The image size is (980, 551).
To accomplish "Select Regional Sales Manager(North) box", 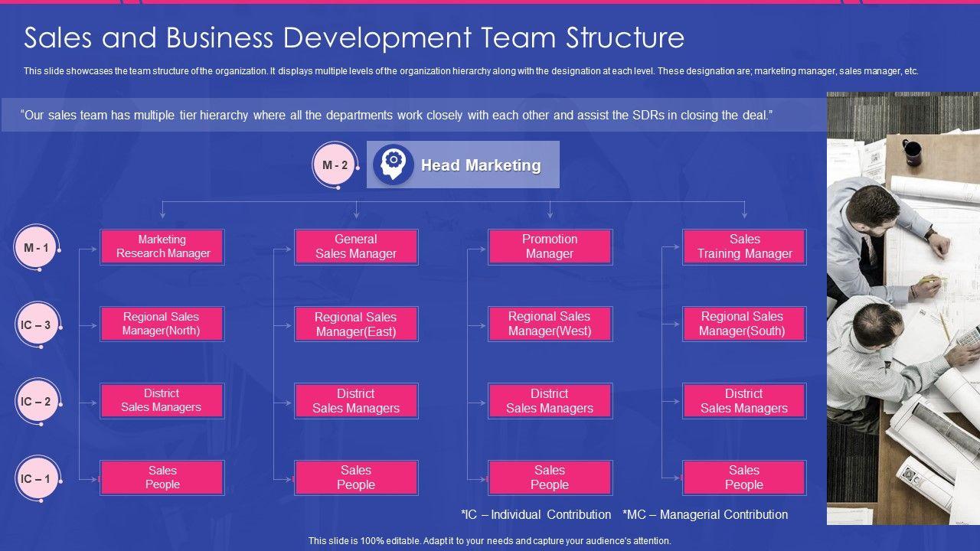I will click(x=162, y=324).
